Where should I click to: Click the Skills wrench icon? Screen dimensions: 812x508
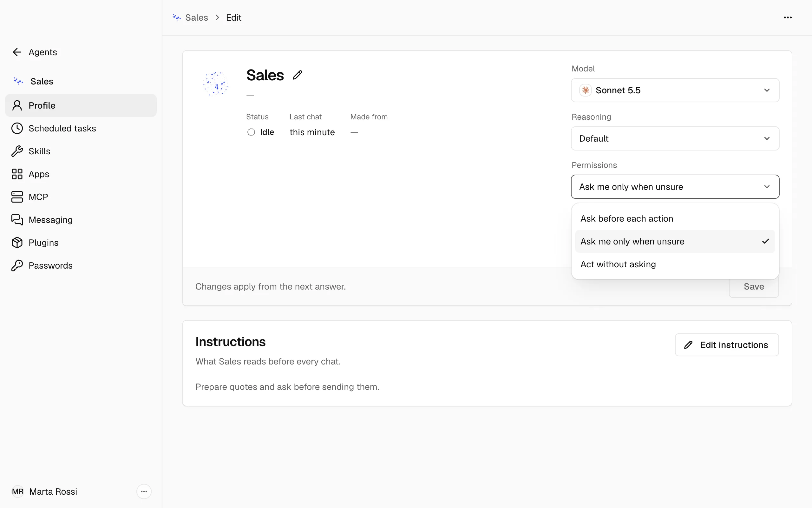17,151
